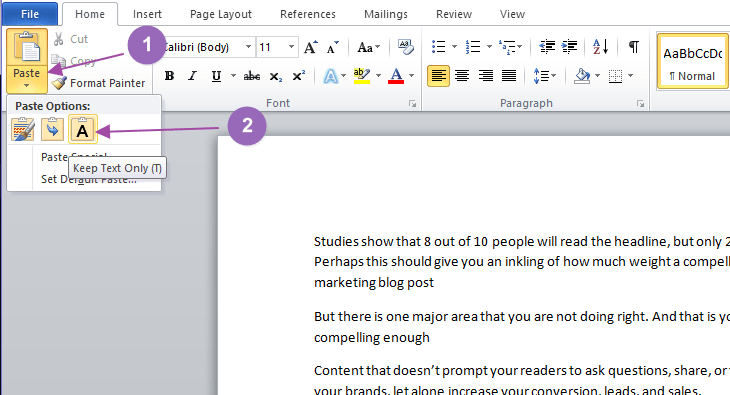Click the Borders icon
Screen dimensions: 730x395
[x=615, y=76]
